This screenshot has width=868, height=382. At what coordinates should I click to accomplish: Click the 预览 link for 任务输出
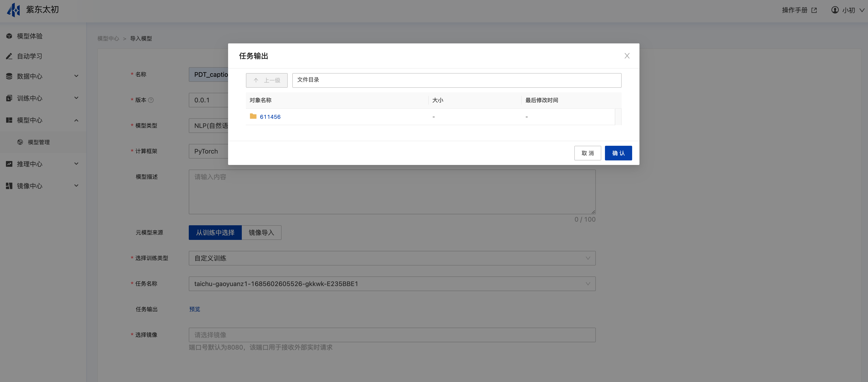[195, 309]
